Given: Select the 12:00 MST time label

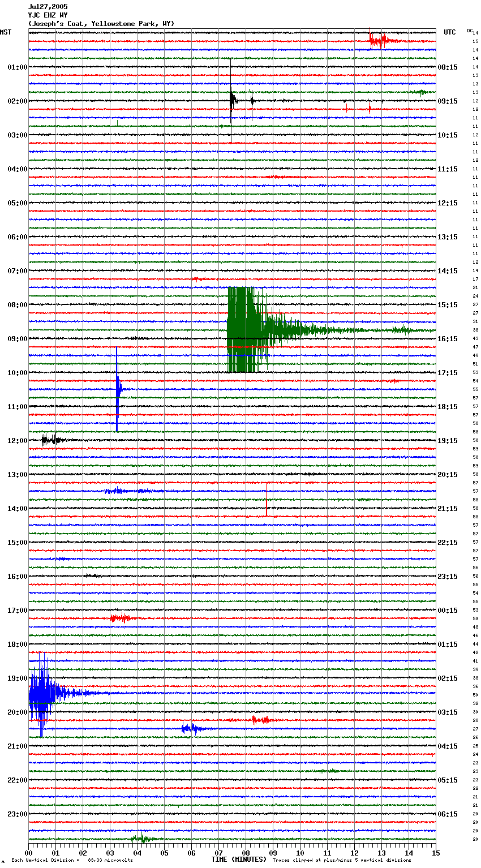Looking at the screenshot, I should (18, 441).
